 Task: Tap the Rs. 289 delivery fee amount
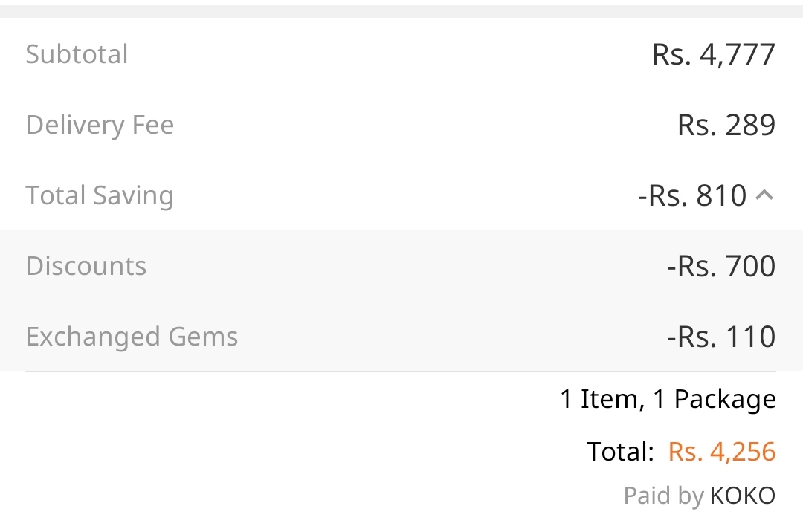coord(726,125)
